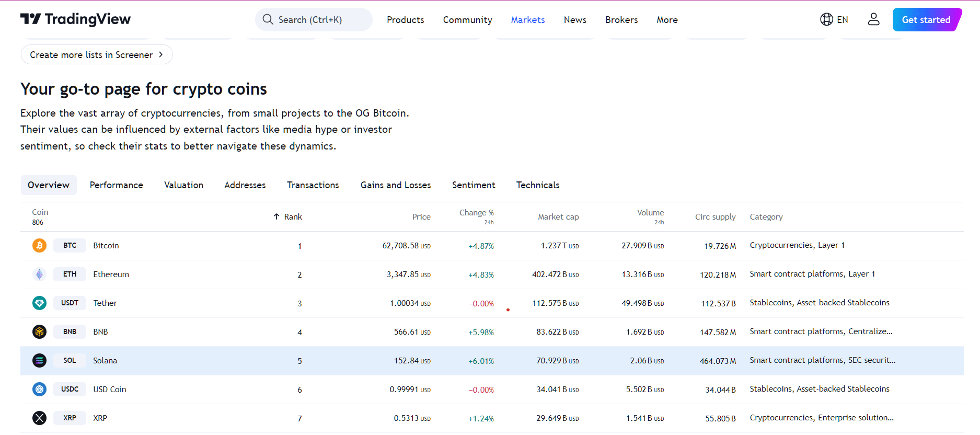Select the Overview tab
Screen dimensions: 980x435
point(49,185)
